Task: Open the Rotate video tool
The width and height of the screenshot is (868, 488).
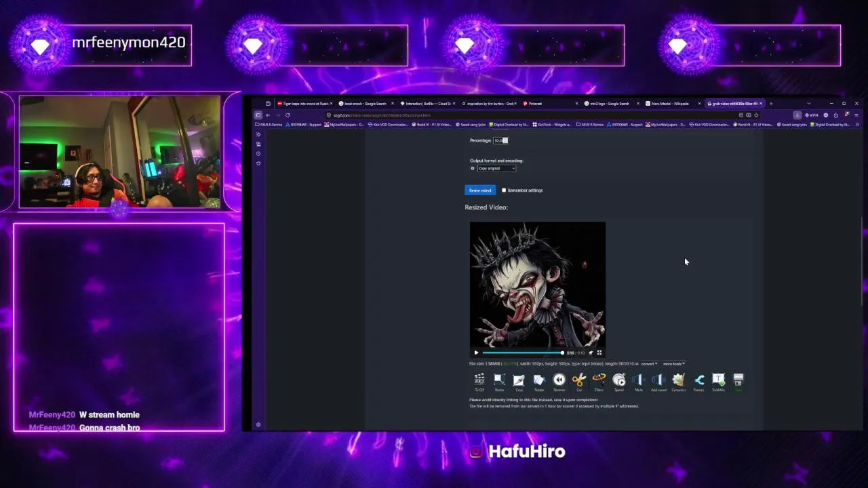Action: (539, 382)
